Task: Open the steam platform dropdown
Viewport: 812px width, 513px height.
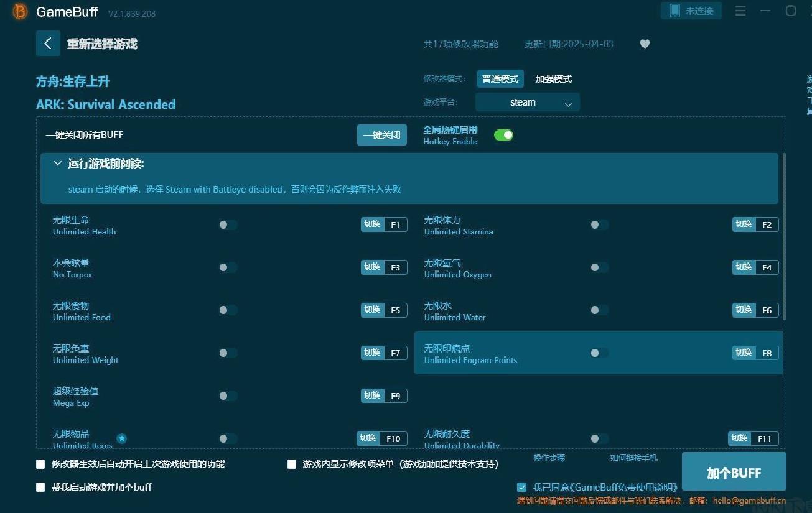Action: (528, 103)
